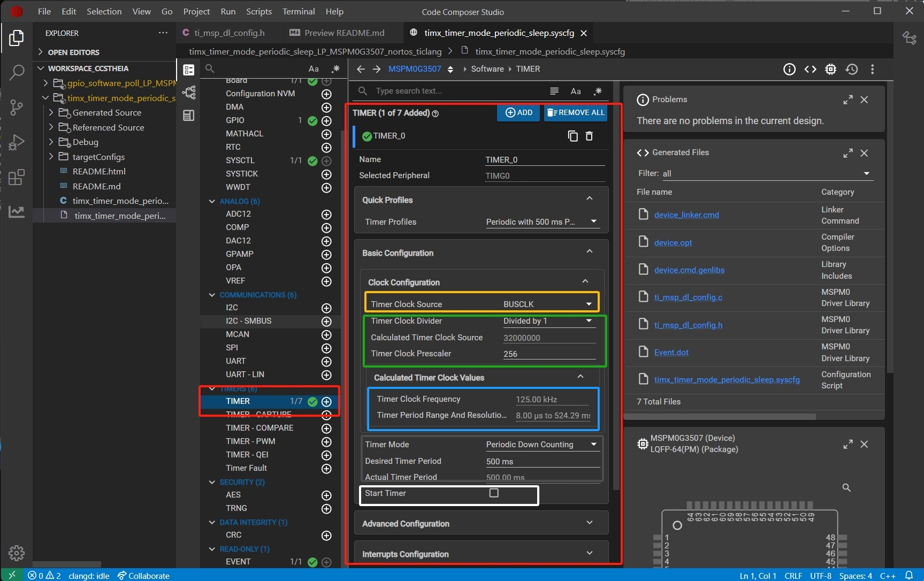This screenshot has height=581, width=924.
Task: Open the Run and Debug view
Action: [17, 142]
